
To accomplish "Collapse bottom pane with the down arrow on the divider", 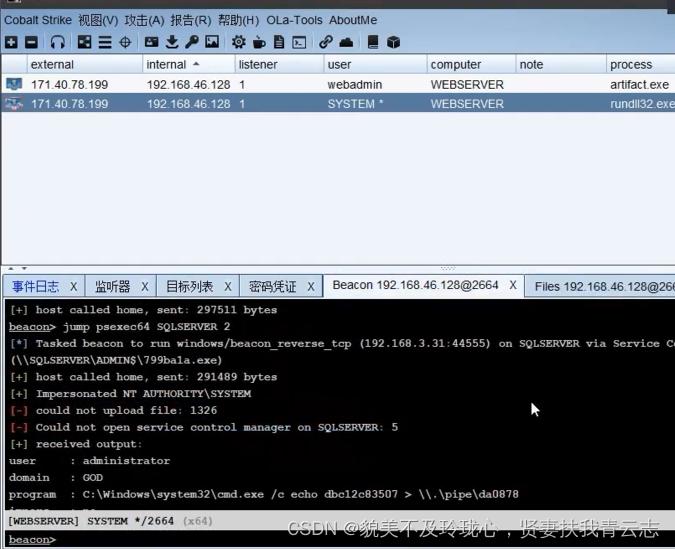I will (24, 269).
